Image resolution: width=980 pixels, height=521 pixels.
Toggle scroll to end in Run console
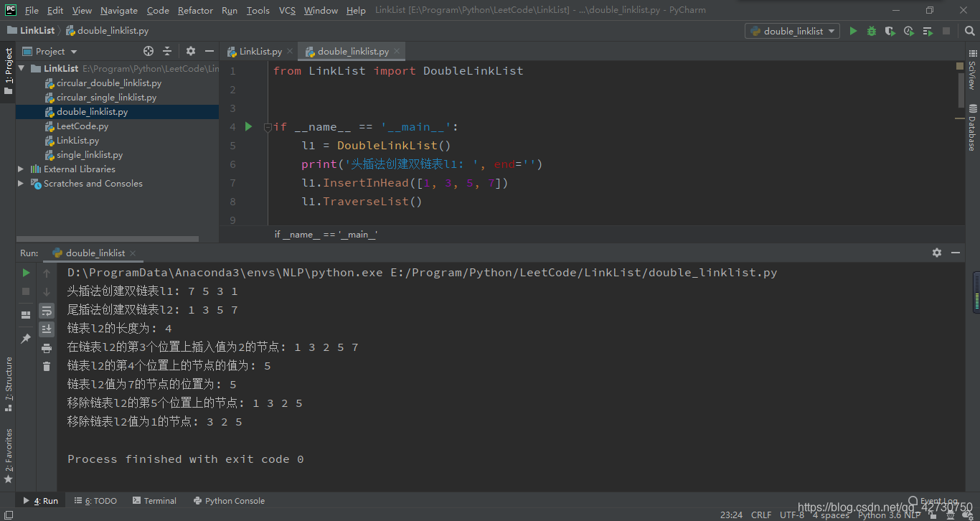[47, 329]
